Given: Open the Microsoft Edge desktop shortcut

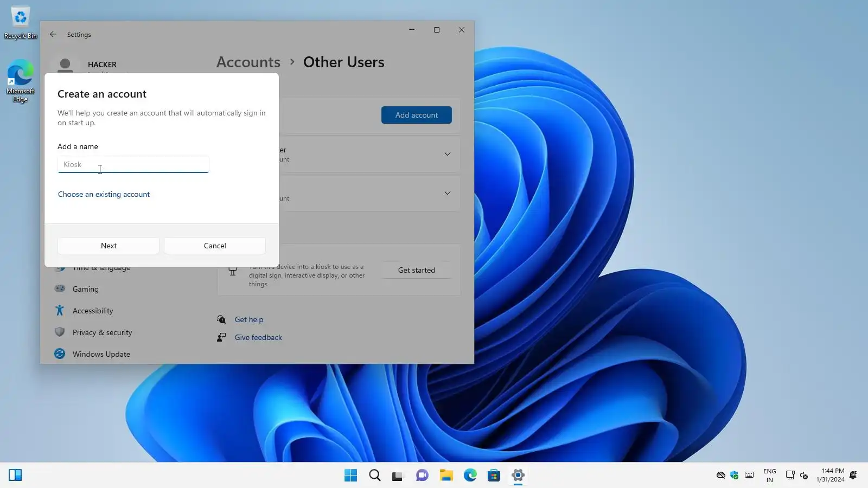Looking at the screenshot, I should click(x=21, y=81).
